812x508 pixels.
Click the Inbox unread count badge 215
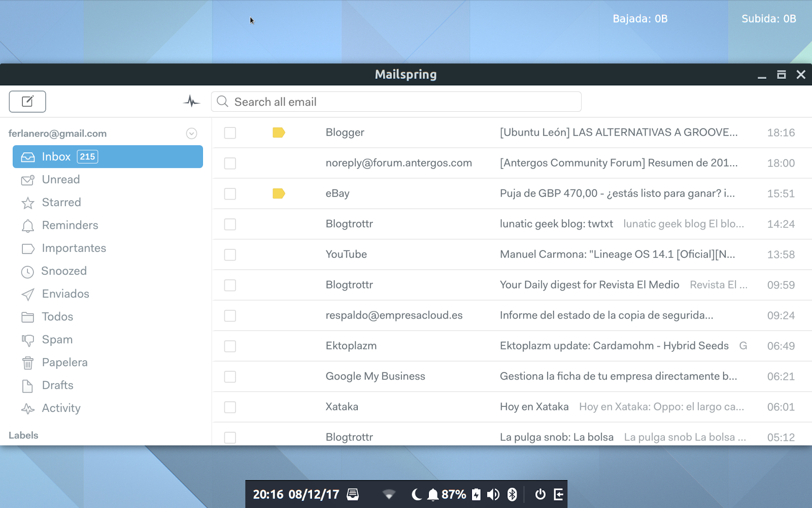tap(87, 156)
